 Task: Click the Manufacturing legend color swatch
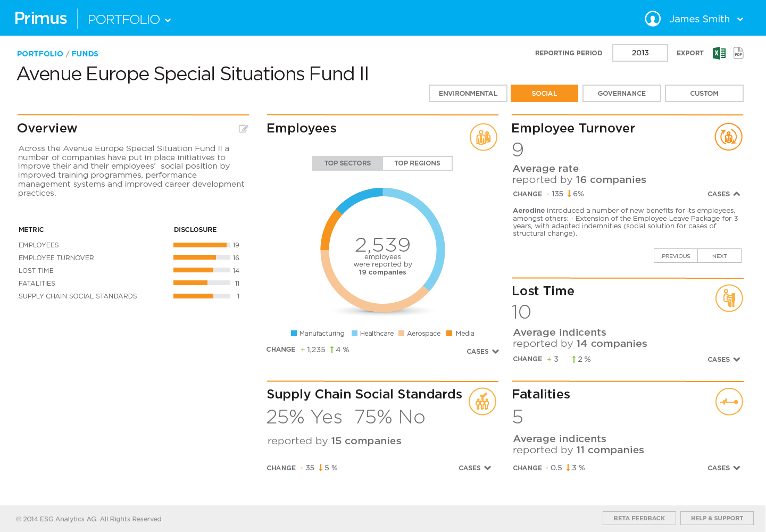[x=294, y=334]
